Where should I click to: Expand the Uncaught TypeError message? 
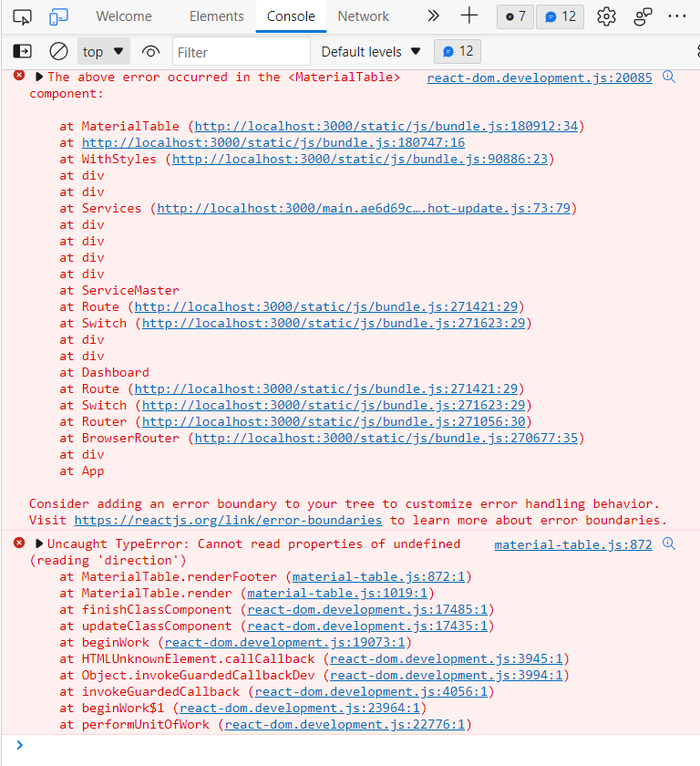39,543
